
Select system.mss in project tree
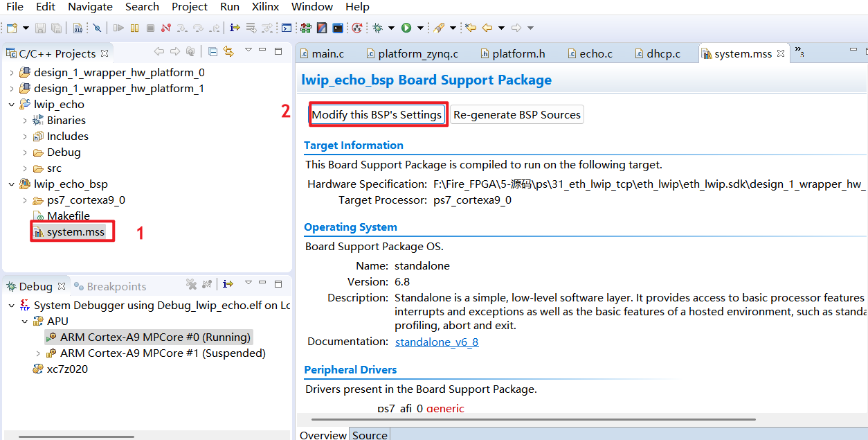(75, 232)
